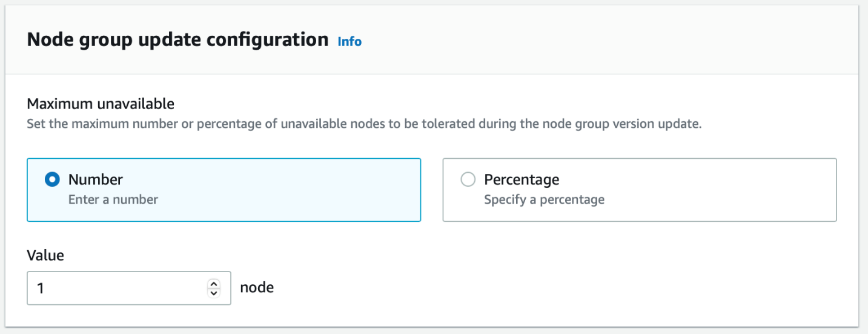
Task: Click the "Specify a percentage" description
Action: pyautogui.click(x=544, y=199)
